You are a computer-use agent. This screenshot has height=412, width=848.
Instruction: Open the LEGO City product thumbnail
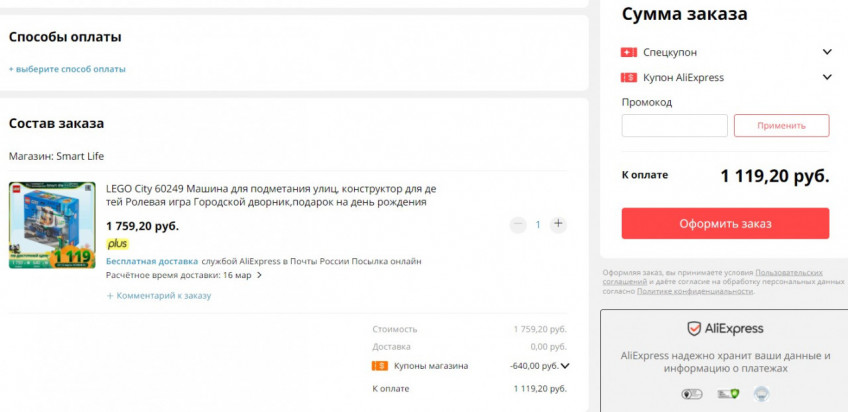[x=52, y=225]
